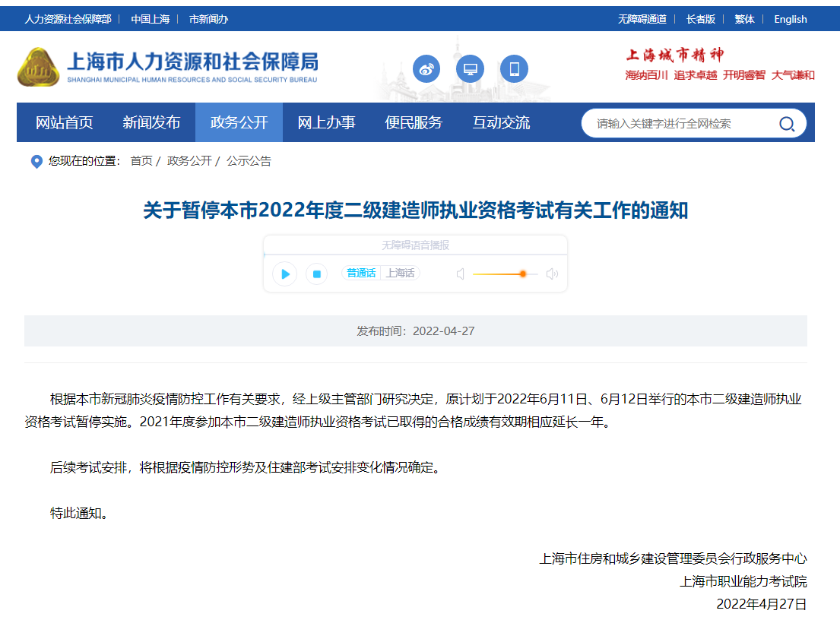Click the low volume speaker icon

(461, 274)
